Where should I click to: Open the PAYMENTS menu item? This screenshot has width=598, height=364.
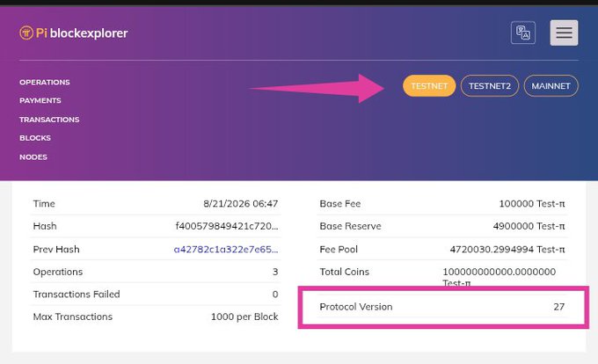(x=40, y=100)
